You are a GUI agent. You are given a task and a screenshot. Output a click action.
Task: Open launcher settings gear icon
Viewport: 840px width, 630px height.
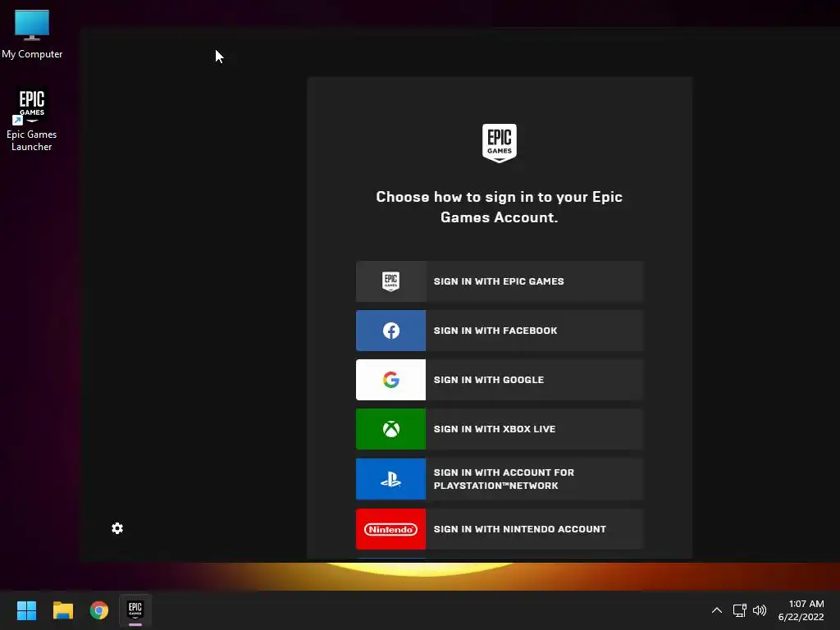(x=117, y=529)
